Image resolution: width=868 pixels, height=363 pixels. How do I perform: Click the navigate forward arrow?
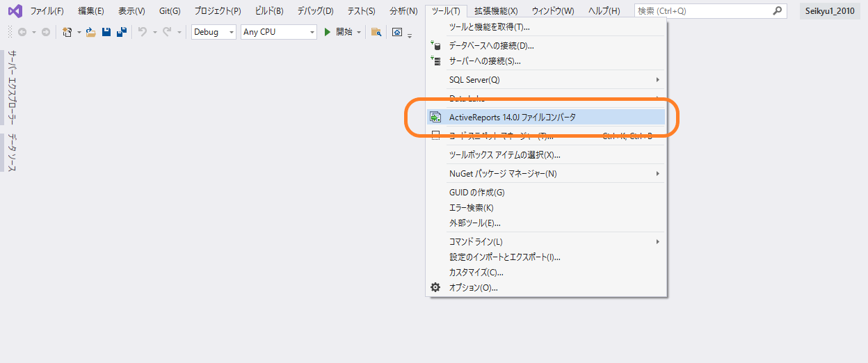click(46, 32)
